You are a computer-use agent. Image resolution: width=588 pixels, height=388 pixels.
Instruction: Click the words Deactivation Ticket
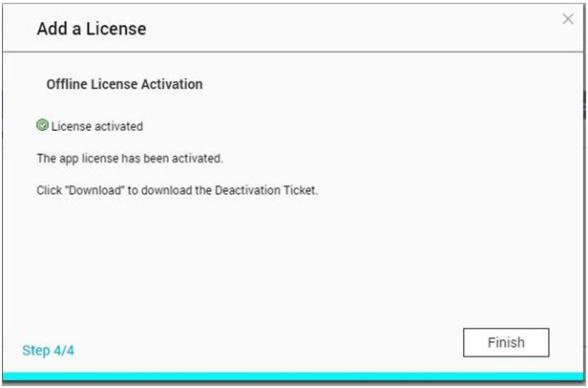(x=265, y=190)
